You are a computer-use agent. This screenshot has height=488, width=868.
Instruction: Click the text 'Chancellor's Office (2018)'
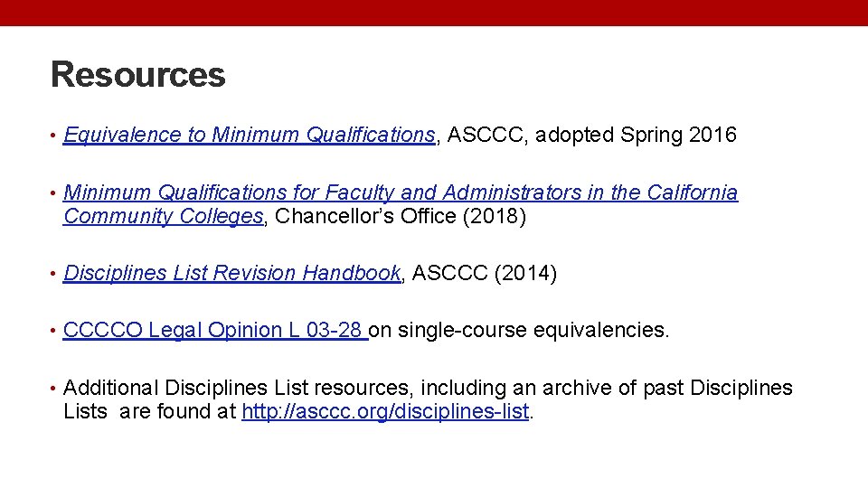pos(401,217)
